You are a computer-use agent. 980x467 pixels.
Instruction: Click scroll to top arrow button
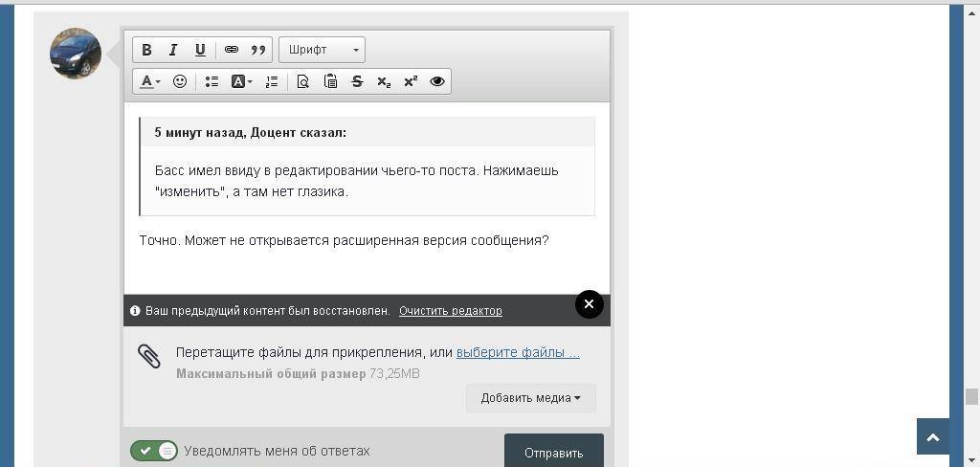click(x=933, y=437)
